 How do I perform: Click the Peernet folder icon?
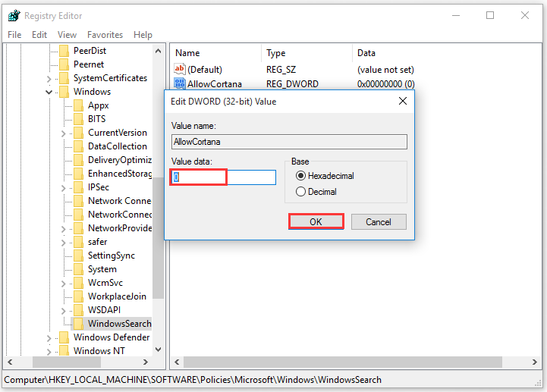click(64, 64)
